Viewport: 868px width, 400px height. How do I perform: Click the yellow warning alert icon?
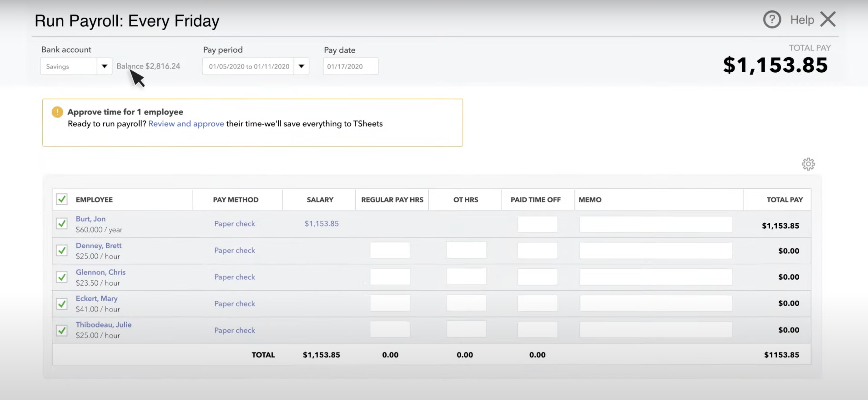[x=57, y=112]
